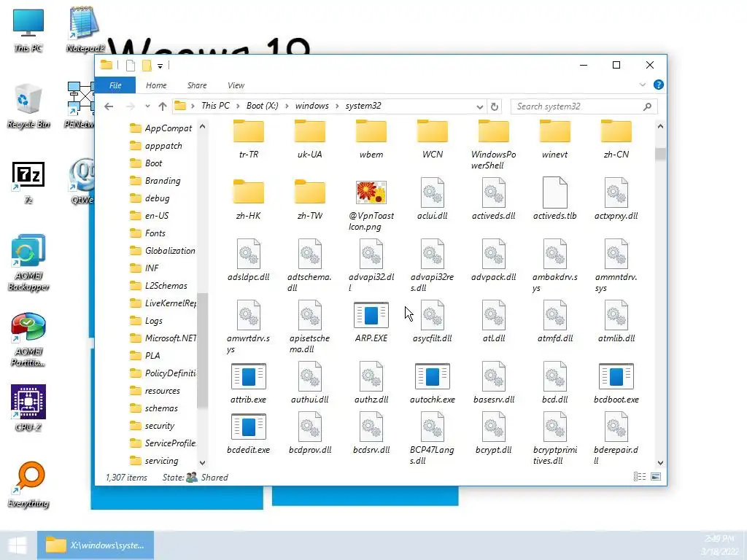Viewport: 747px width, 560px height.
Task: Open the ARP.EXE file icon
Action: pos(371,315)
